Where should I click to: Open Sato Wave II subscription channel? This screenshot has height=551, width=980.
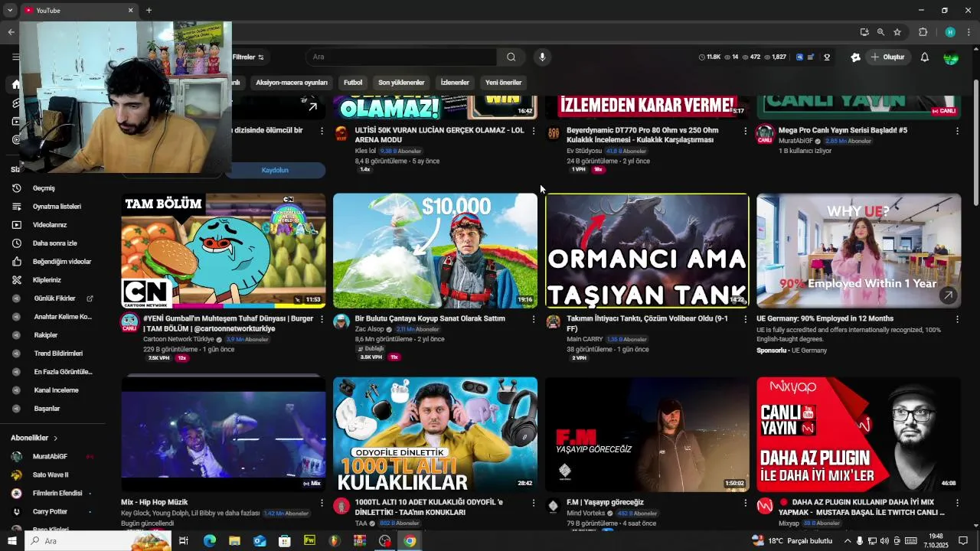[51, 475]
